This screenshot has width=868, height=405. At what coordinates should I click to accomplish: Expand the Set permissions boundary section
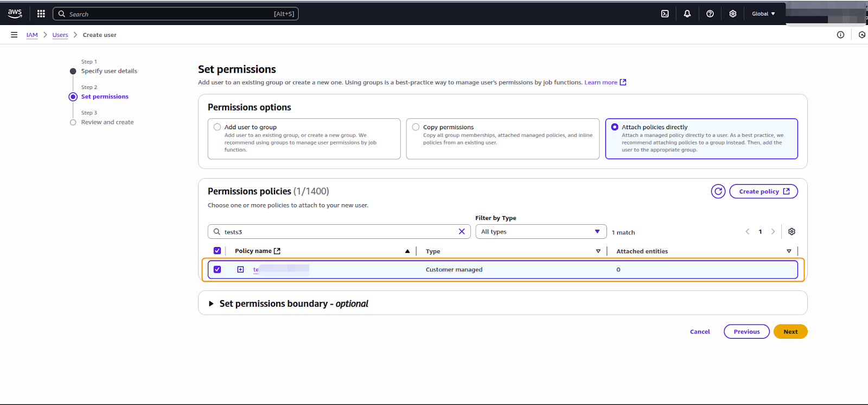tap(212, 303)
